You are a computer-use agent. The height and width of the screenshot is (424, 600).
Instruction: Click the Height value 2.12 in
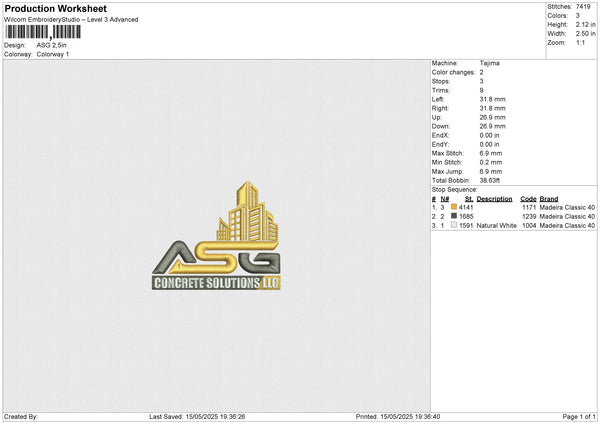585,24
